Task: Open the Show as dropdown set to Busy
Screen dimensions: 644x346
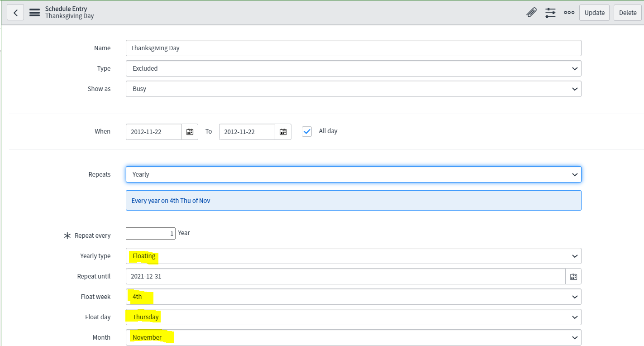Action: tap(353, 89)
